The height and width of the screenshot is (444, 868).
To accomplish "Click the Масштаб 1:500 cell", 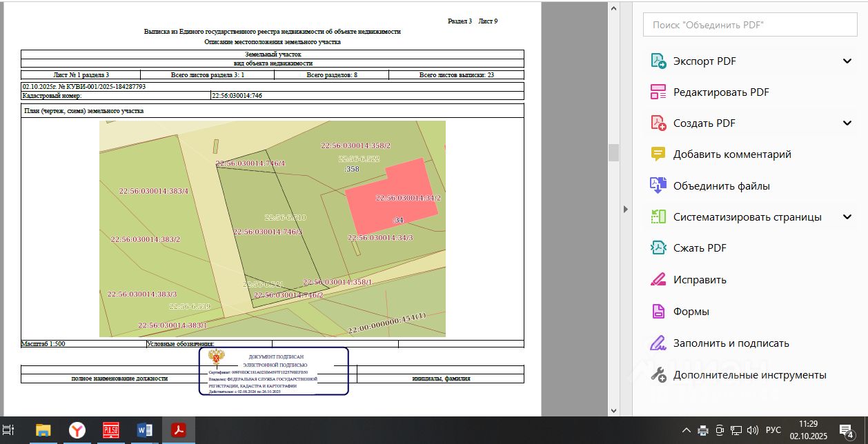I will click(x=83, y=343).
